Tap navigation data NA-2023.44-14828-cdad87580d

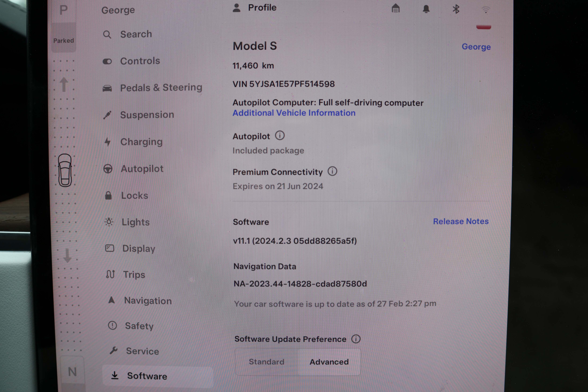click(x=300, y=284)
